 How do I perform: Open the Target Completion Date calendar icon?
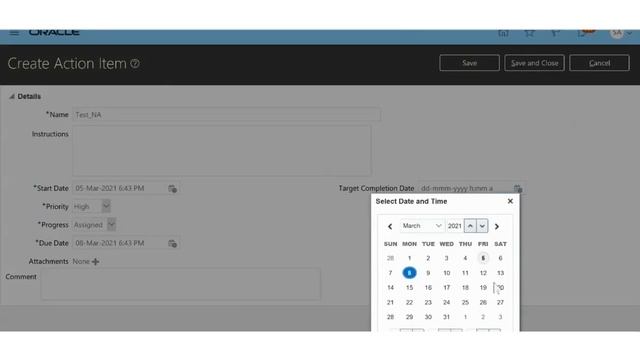[x=518, y=189]
